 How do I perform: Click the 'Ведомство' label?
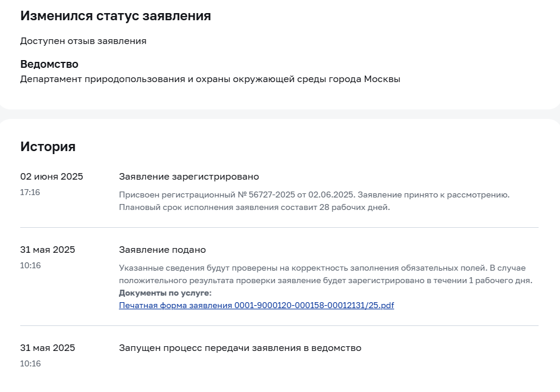pos(49,64)
